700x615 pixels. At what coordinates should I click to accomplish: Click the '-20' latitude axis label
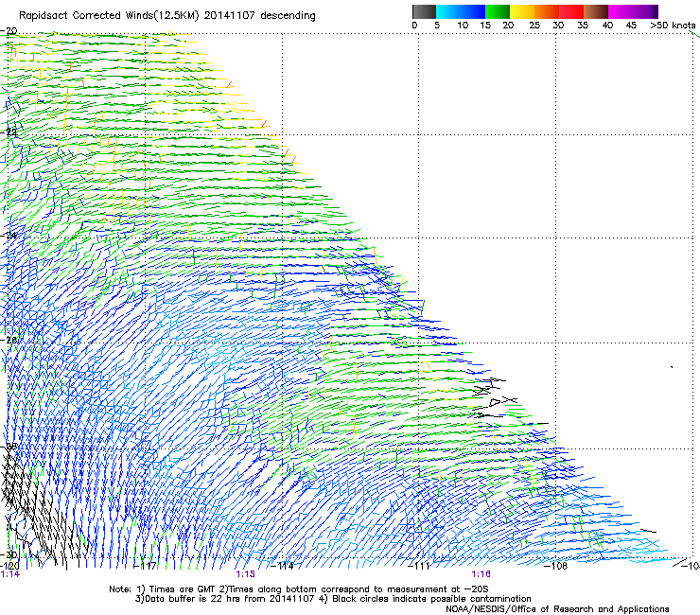tap(9, 31)
